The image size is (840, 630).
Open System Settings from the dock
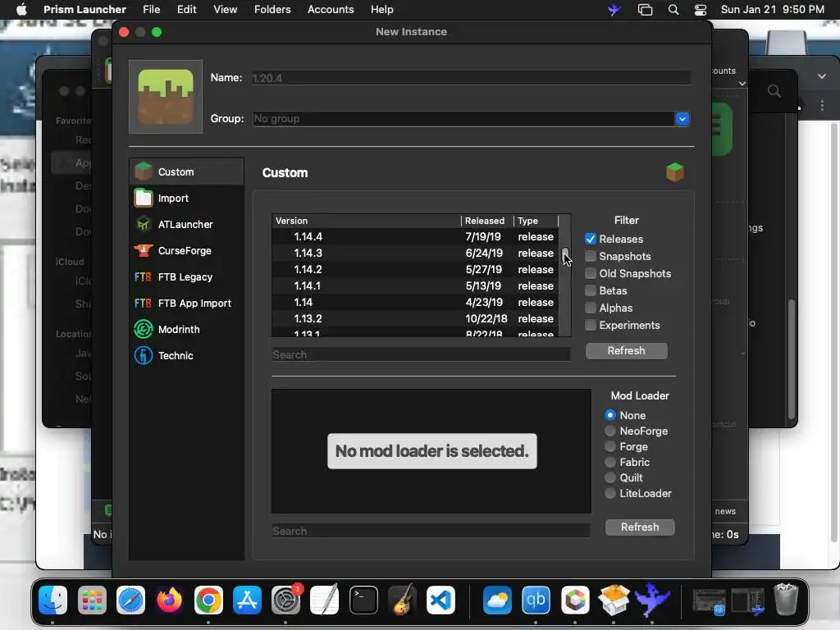[x=286, y=600]
